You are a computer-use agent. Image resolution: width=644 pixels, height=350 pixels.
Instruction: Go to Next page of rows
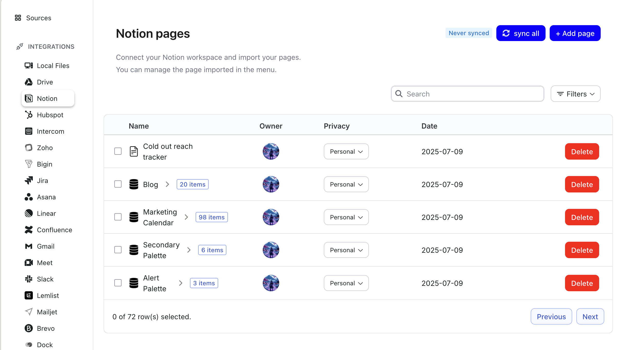pyautogui.click(x=590, y=316)
